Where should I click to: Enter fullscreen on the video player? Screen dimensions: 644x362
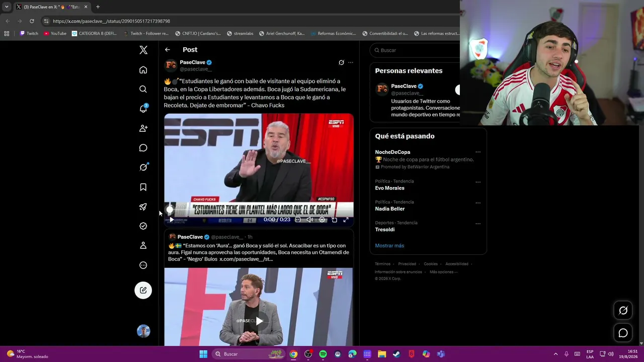tap(346, 220)
